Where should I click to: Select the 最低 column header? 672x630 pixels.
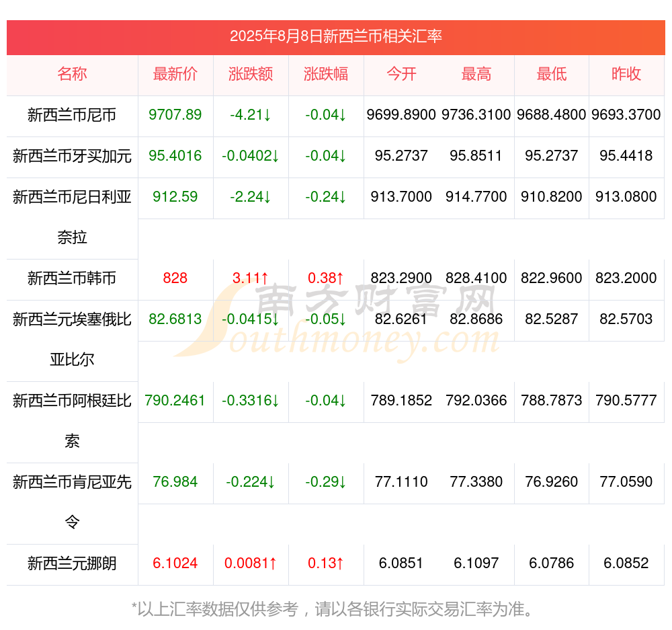552,74
